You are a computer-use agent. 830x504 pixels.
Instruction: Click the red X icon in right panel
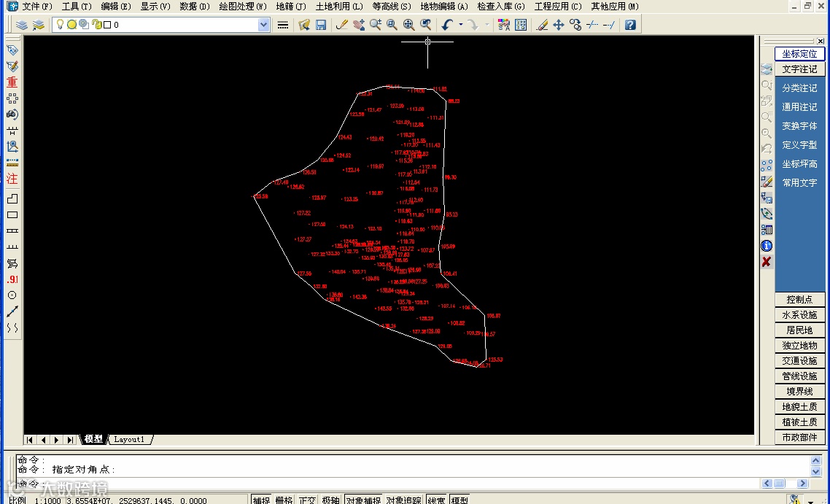(767, 262)
